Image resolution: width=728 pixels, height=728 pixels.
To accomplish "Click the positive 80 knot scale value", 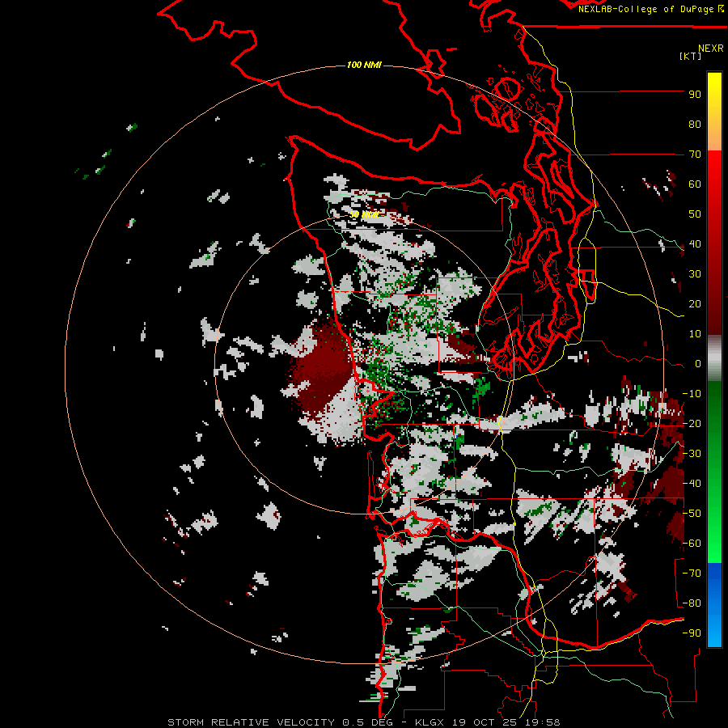I will click(695, 125).
